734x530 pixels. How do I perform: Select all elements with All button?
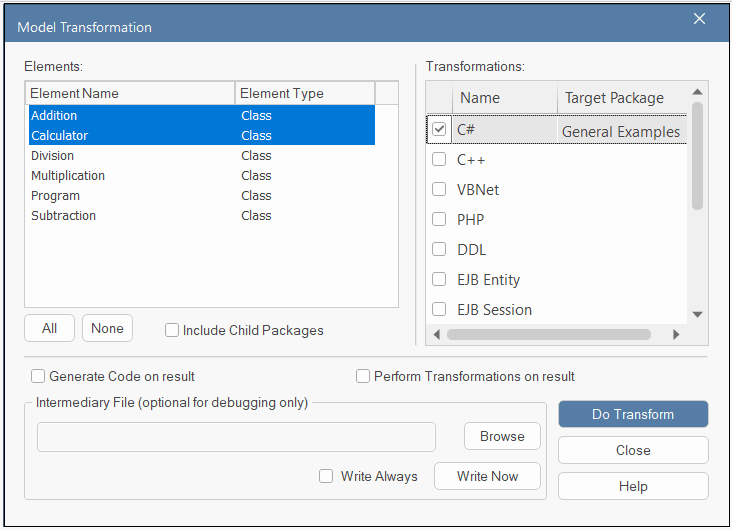pos(49,328)
